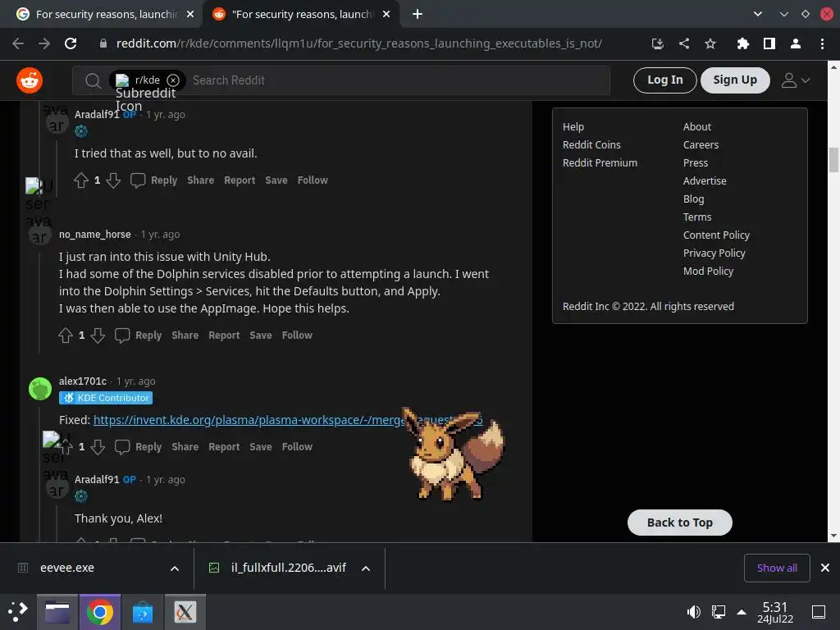Close the Google search tab
The image size is (840, 630).
coord(190,14)
